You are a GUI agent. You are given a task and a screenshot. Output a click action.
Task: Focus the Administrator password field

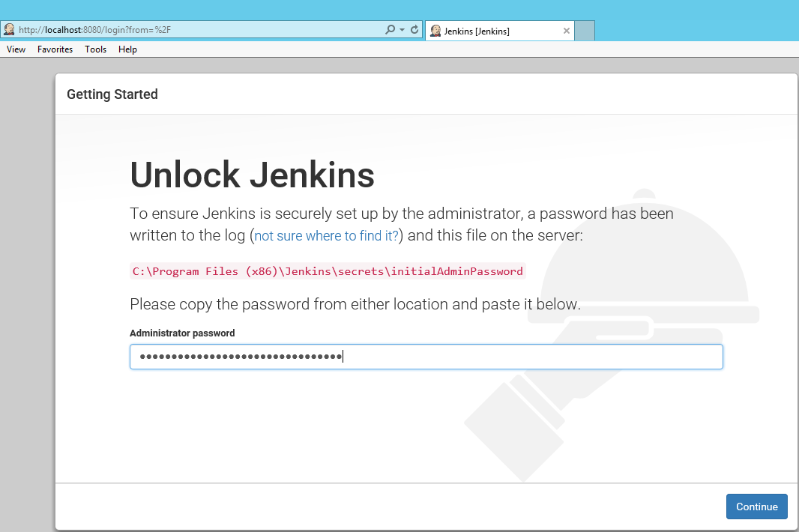coord(426,357)
